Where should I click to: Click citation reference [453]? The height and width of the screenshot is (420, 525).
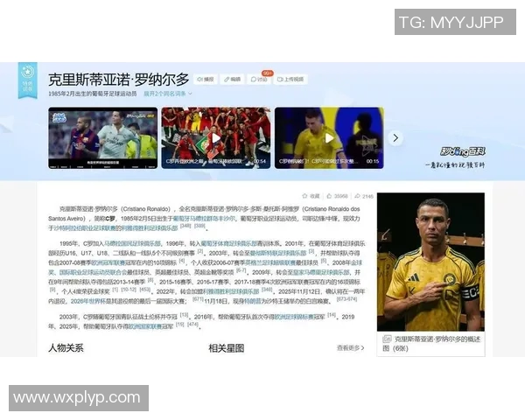[144, 290]
